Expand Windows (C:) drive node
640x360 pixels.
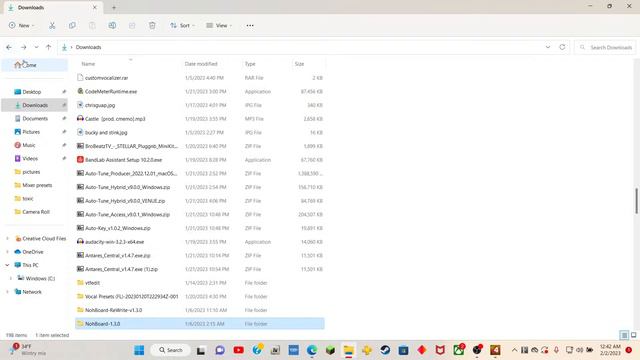tap(11, 278)
